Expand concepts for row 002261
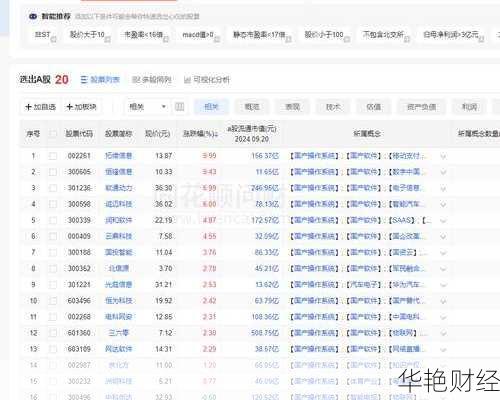 click(443, 156)
